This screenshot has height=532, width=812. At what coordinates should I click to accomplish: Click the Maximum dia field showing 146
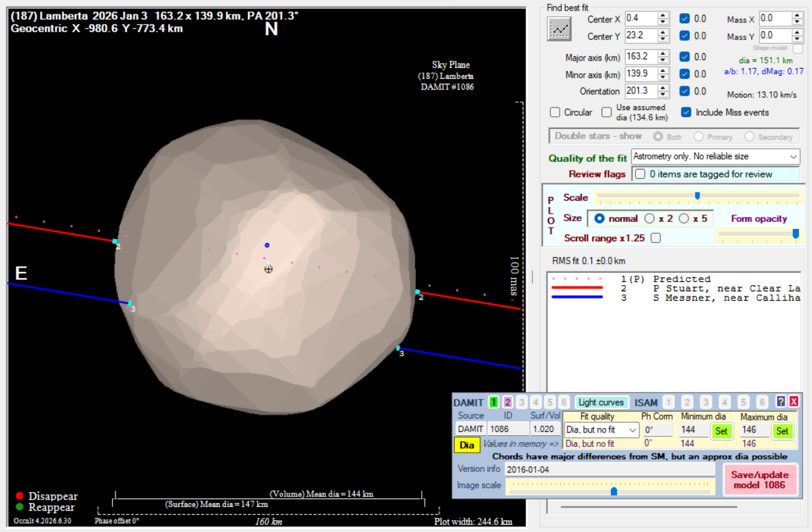click(x=755, y=430)
